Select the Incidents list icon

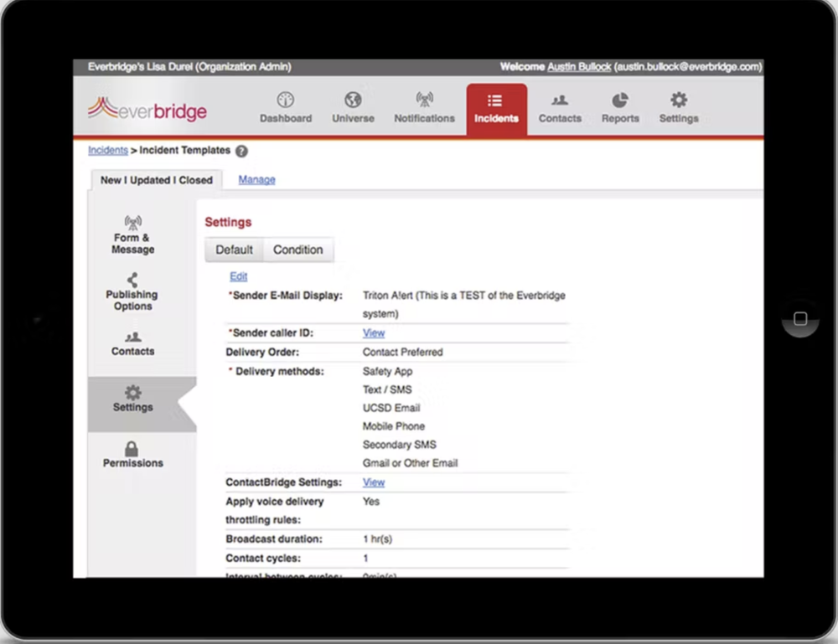pyautogui.click(x=495, y=100)
